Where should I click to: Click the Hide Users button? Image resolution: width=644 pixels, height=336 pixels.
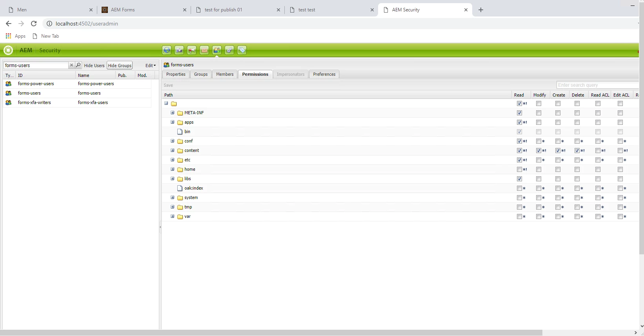point(94,66)
